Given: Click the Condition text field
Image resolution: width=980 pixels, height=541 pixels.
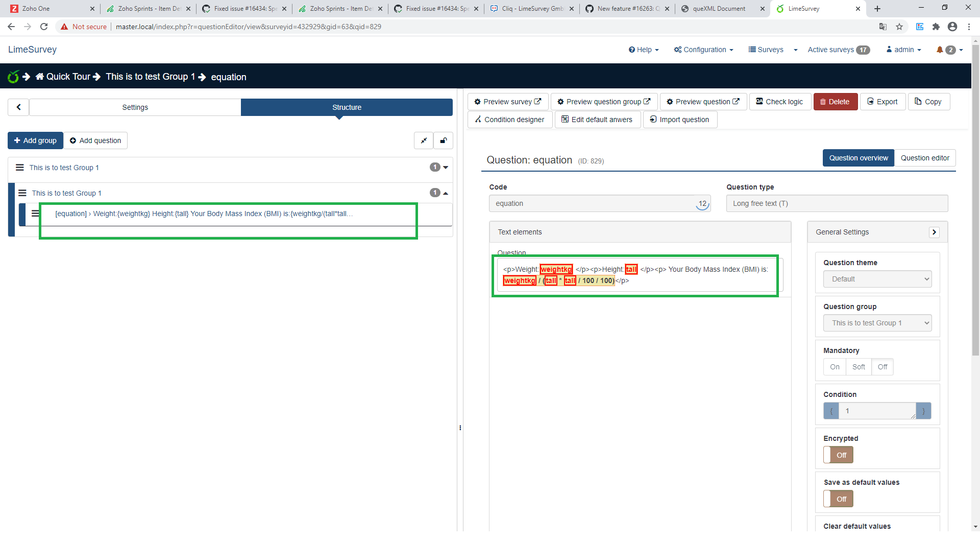Looking at the screenshot, I should click(x=877, y=411).
